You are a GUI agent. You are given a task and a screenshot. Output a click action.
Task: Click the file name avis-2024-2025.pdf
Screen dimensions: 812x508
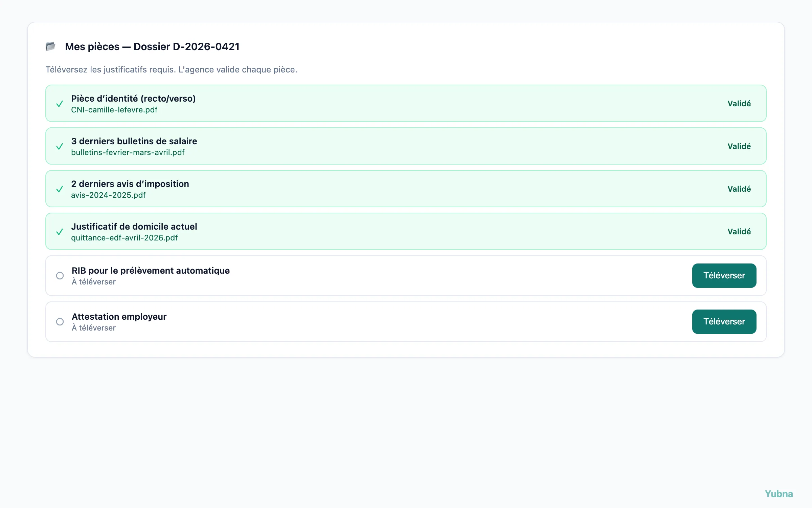[x=108, y=195]
